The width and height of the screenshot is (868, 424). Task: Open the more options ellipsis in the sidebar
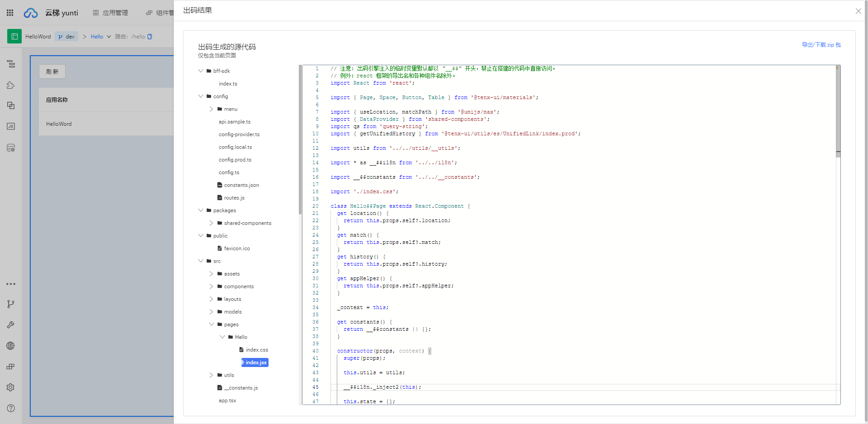tap(11, 284)
